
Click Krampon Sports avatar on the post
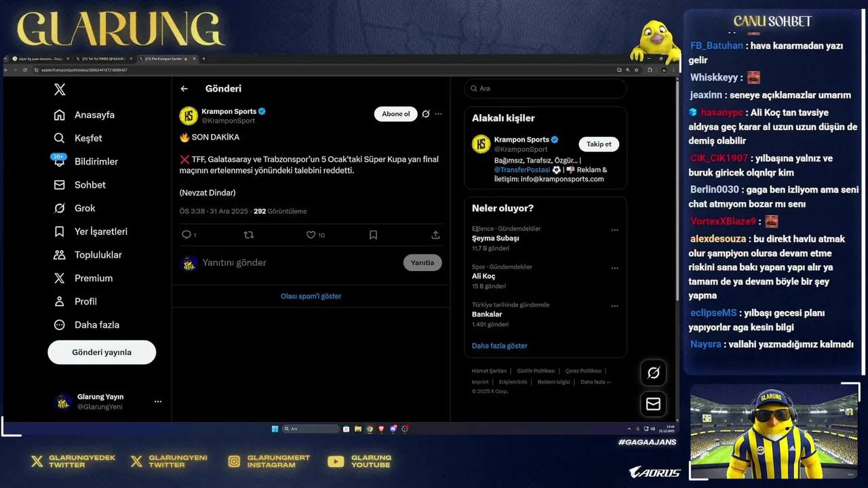189,116
